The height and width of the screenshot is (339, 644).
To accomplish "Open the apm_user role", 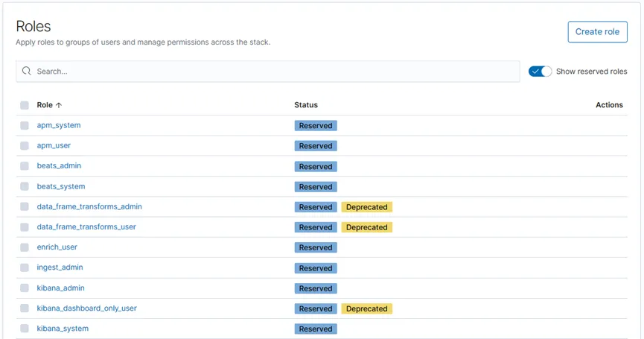I will point(54,145).
